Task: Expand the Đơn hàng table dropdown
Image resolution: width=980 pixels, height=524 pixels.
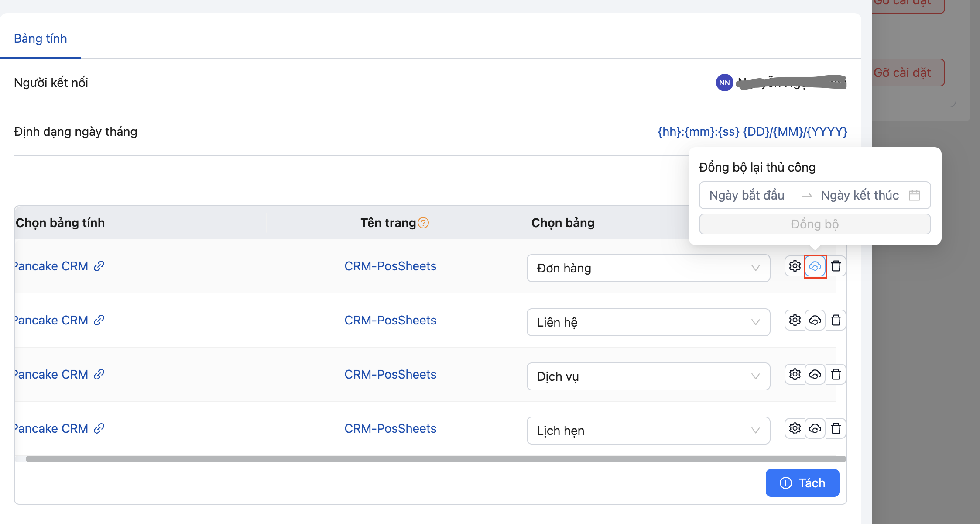Action: pos(648,268)
